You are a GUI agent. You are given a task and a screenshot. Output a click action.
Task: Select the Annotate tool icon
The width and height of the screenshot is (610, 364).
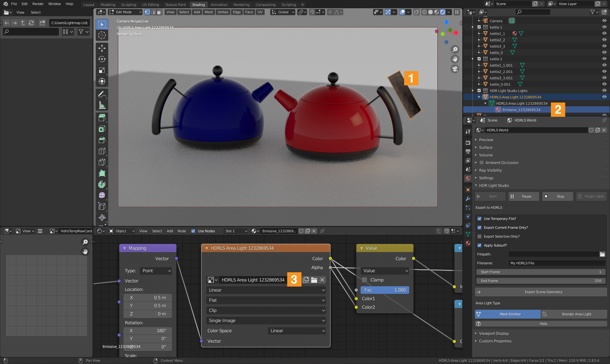(102, 95)
